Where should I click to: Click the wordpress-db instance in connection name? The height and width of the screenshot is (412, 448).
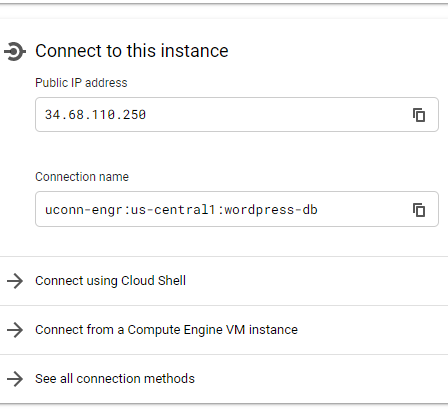pos(271,210)
